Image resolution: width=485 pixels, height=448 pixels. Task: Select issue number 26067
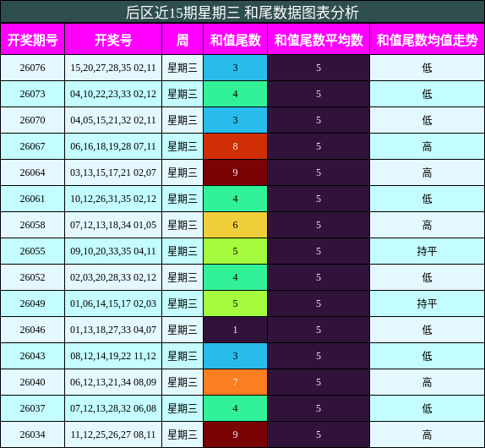[x=32, y=146]
